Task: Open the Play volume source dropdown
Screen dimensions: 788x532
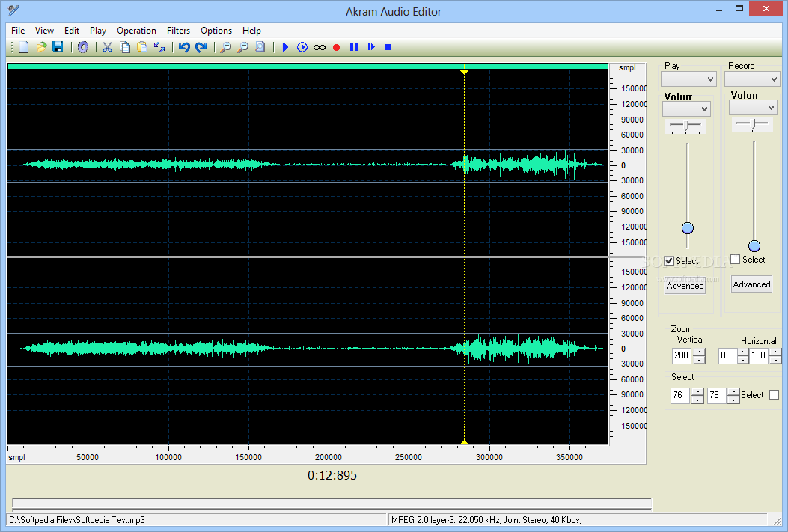Action: tap(686, 108)
